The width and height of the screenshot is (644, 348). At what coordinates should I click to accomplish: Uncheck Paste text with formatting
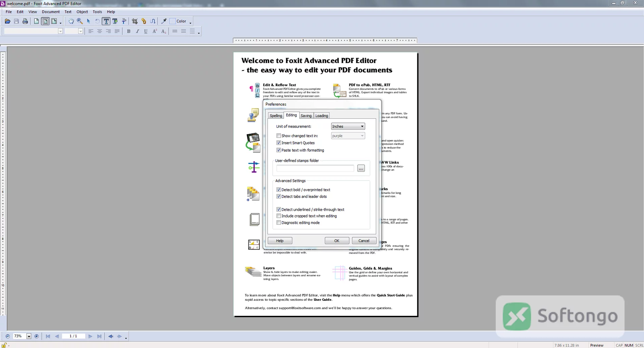point(278,150)
